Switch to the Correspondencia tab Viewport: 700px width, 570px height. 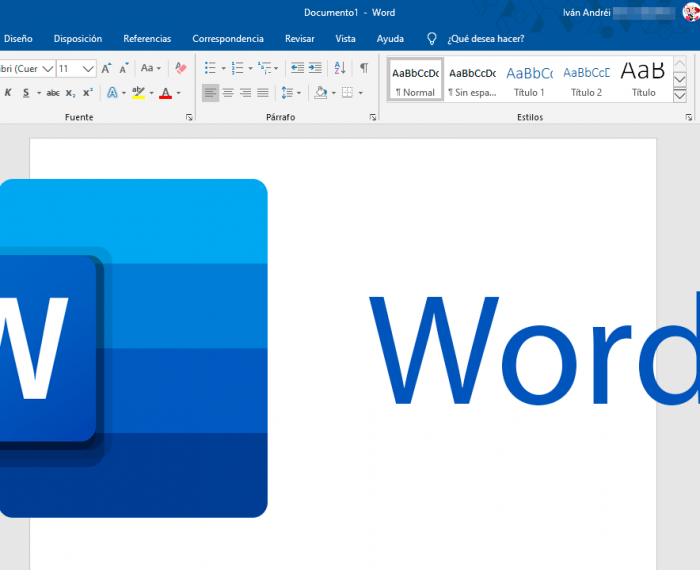tap(228, 39)
